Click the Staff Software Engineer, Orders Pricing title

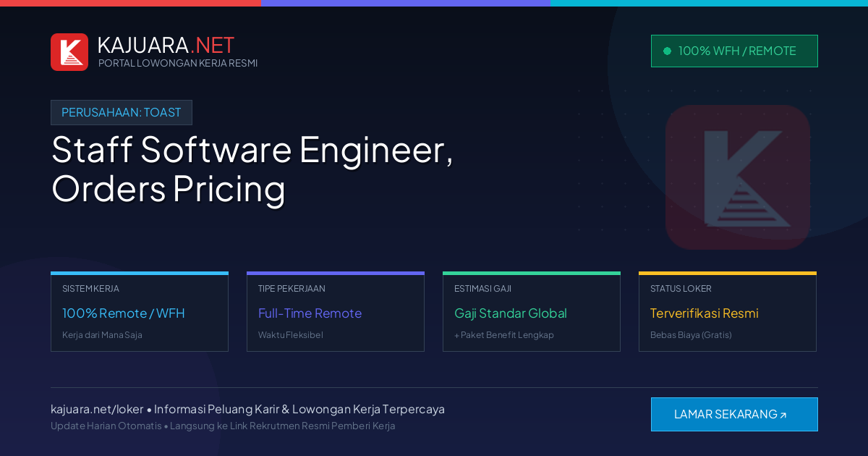pos(252,169)
